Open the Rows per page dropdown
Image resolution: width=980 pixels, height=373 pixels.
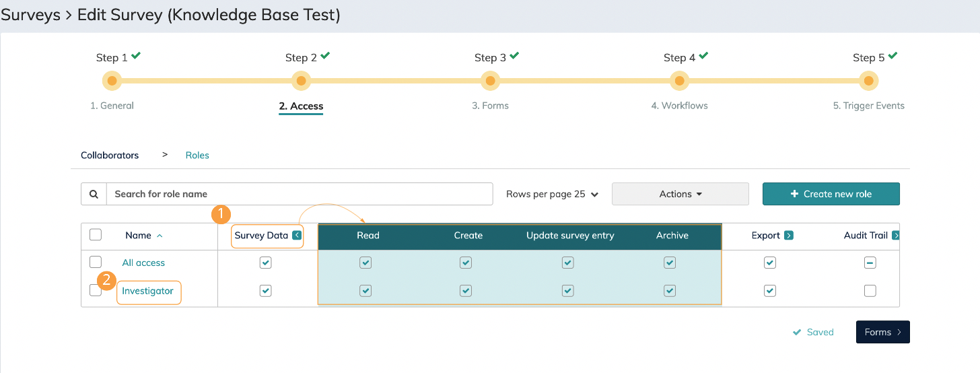pos(552,194)
